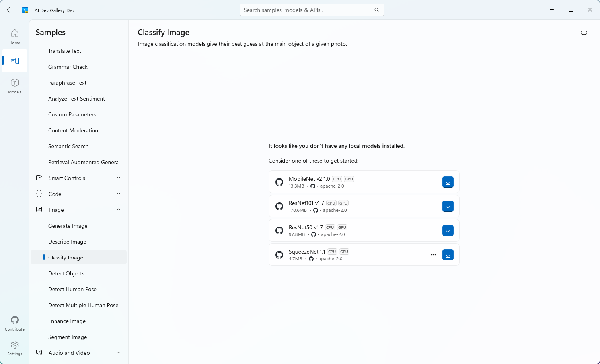Download the ResNet101 v1 7 model
This screenshot has width=600, height=364.
[x=448, y=206]
